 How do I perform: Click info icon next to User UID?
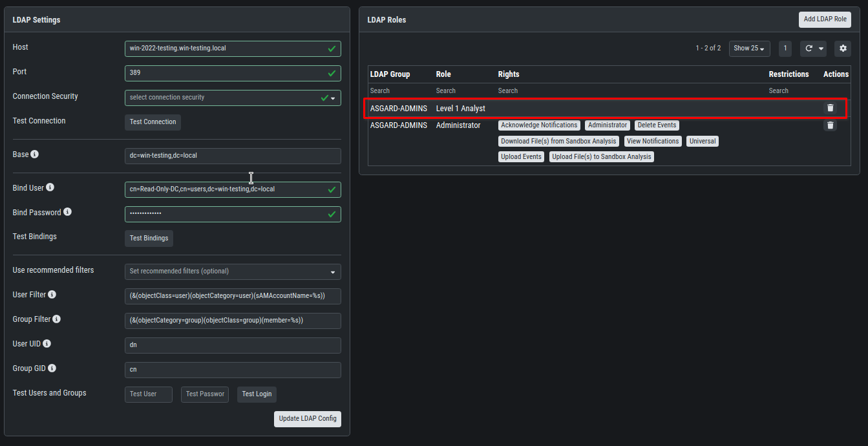point(47,344)
